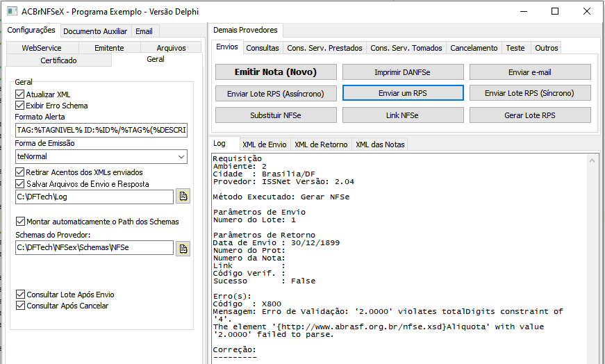Click the application icon in the title bar

13,11
